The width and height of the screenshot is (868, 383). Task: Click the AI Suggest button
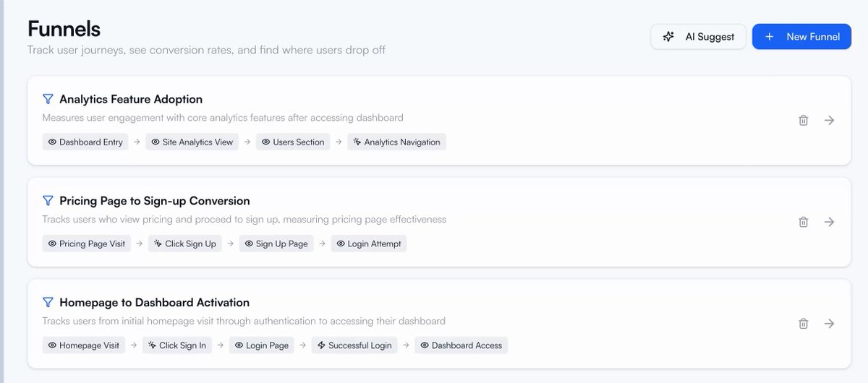click(x=698, y=36)
